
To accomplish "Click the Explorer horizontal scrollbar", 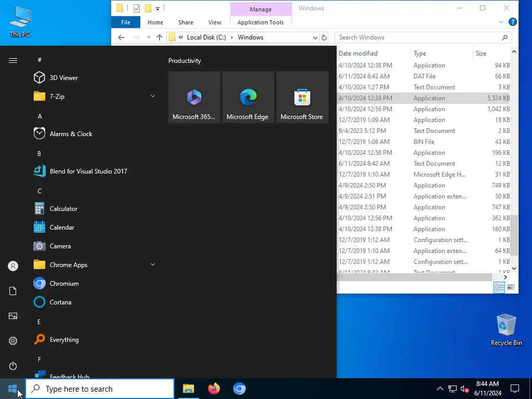I will coord(414,277).
